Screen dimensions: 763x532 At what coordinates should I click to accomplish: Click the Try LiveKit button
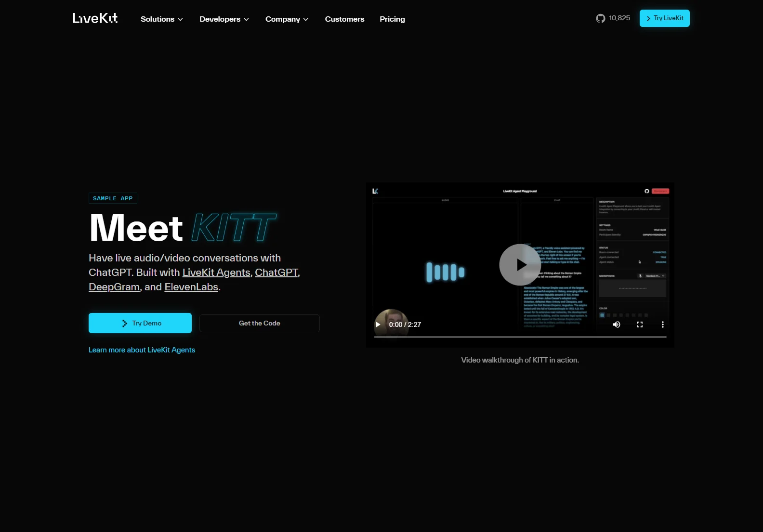click(665, 18)
